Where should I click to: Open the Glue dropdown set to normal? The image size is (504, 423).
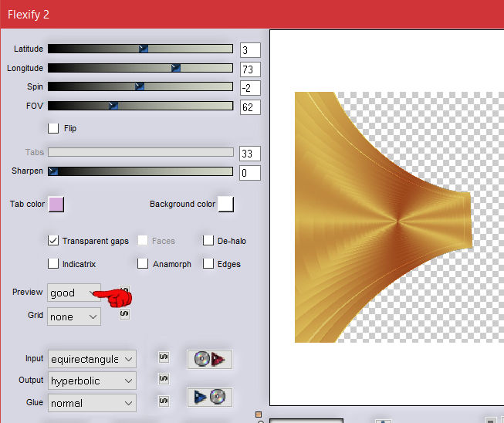(92, 403)
